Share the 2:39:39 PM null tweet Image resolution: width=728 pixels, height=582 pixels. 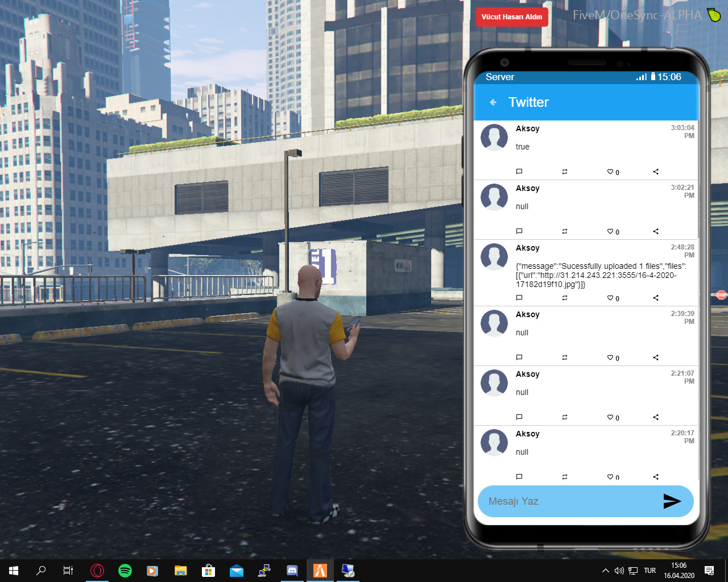pyautogui.click(x=656, y=357)
